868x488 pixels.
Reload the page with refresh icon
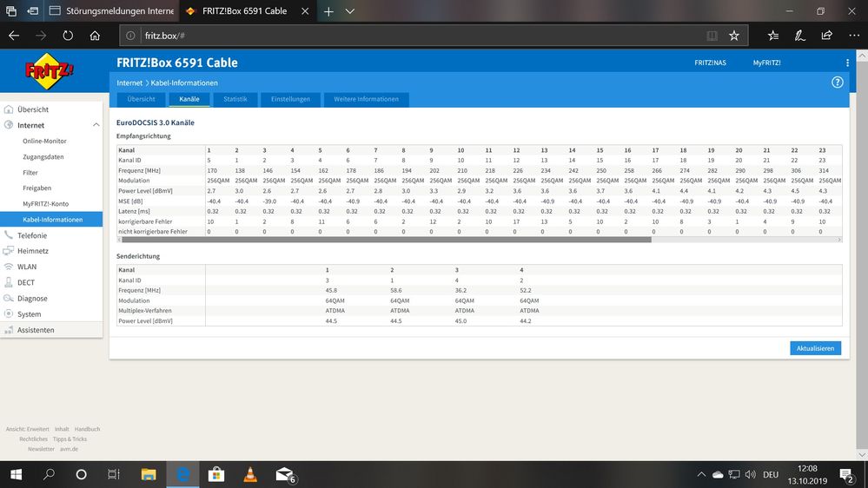tap(68, 36)
